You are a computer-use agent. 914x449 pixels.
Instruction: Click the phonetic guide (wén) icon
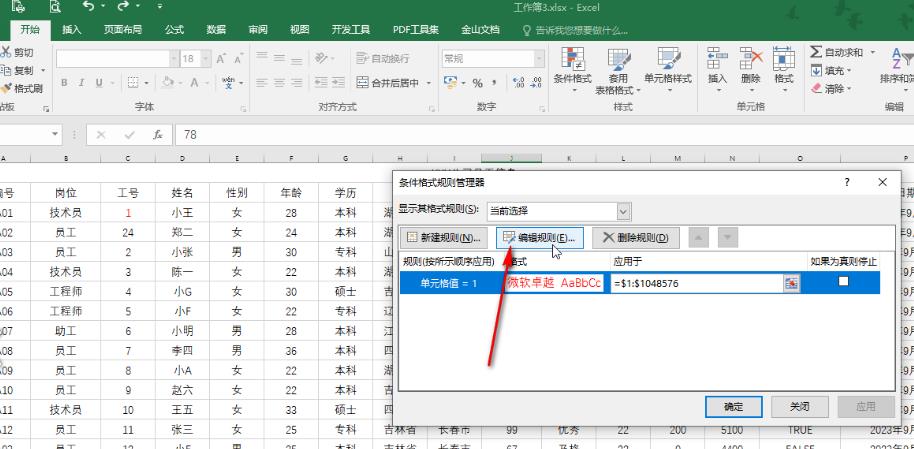tap(228, 83)
